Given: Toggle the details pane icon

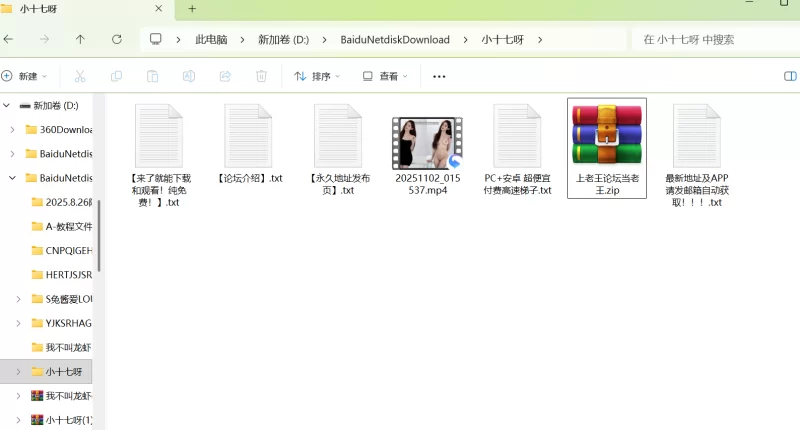Looking at the screenshot, I should pos(790,76).
